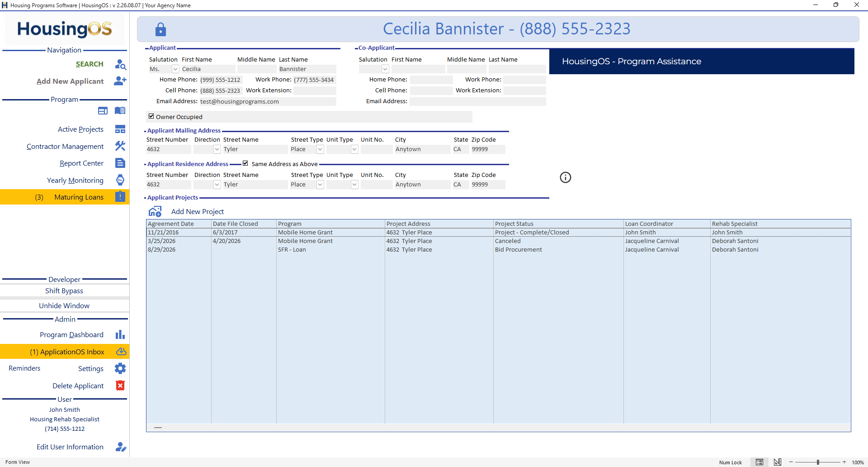Screen dimensions: 868x467
Task: Click the Shift Bypass button
Action: click(x=65, y=291)
